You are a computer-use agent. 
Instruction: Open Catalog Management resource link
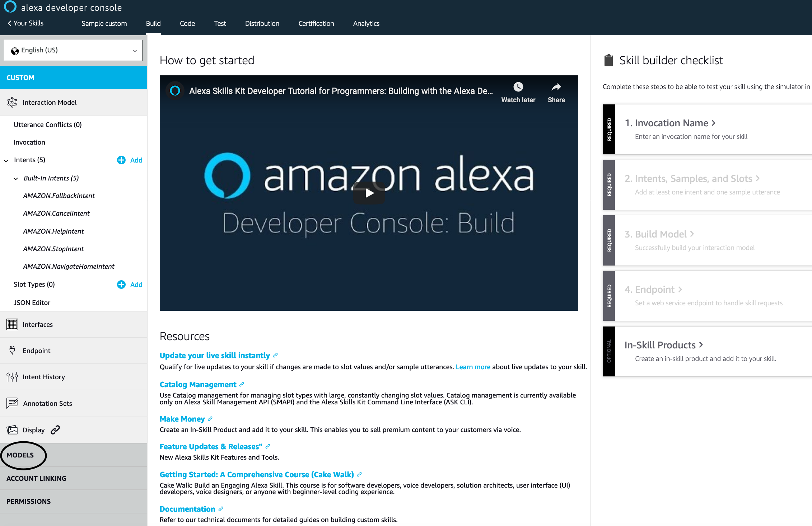(x=198, y=385)
